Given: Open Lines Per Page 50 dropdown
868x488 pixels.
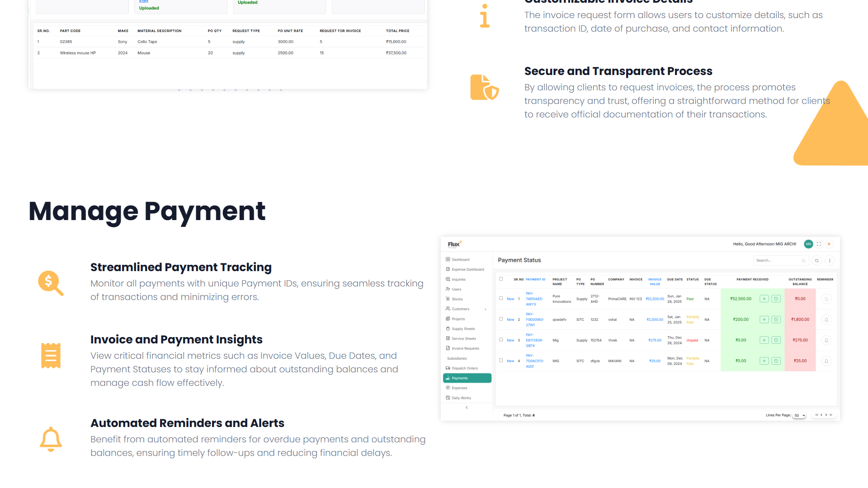Looking at the screenshot, I should click(799, 415).
